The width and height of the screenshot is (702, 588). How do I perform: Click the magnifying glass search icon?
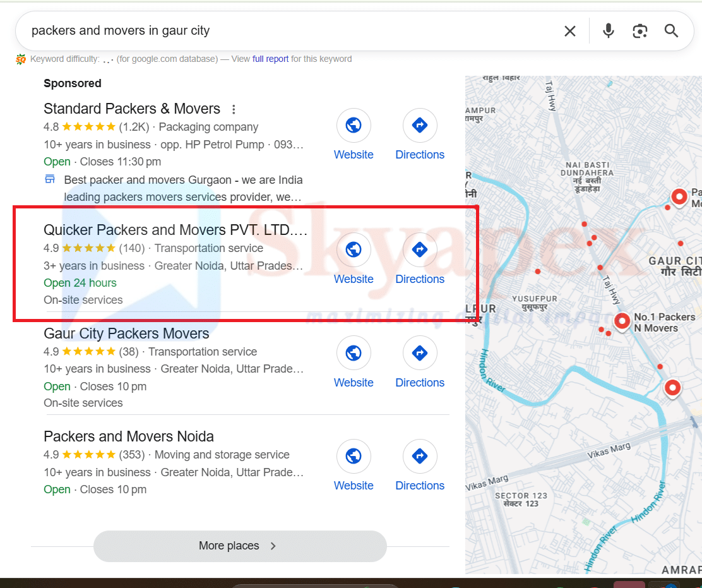[671, 31]
